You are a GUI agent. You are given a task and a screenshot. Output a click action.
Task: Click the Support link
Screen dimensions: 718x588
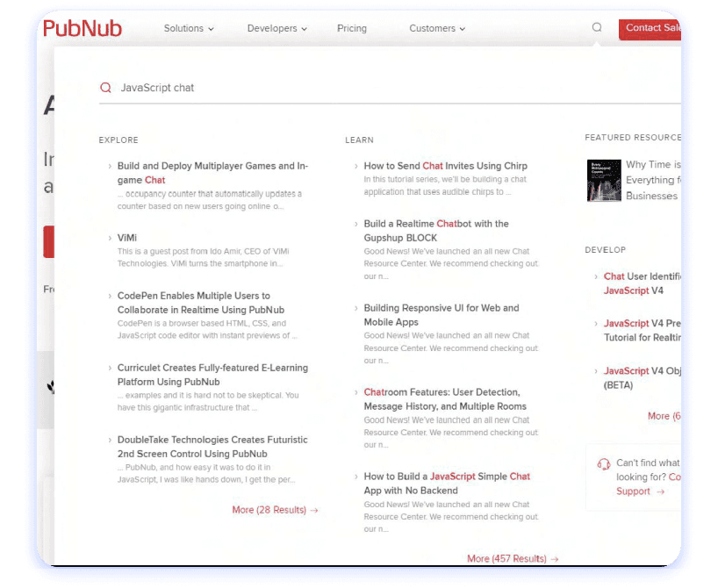633,491
